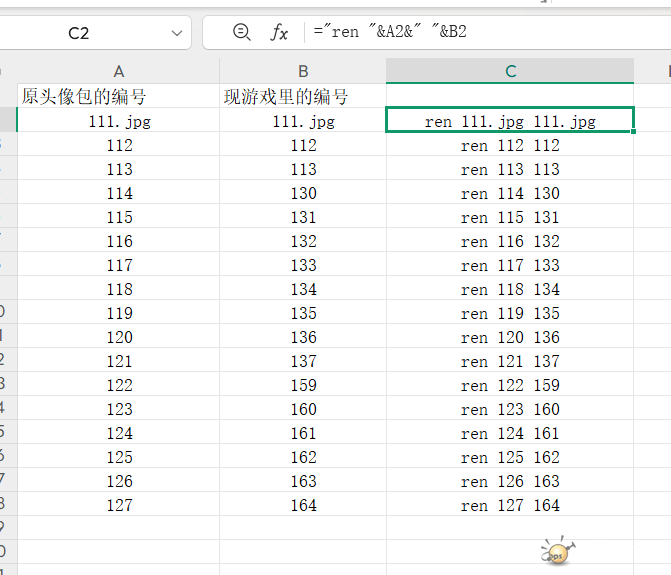Select the cell showing ren 127 164
This screenshot has width=671, height=575.
tap(510, 505)
